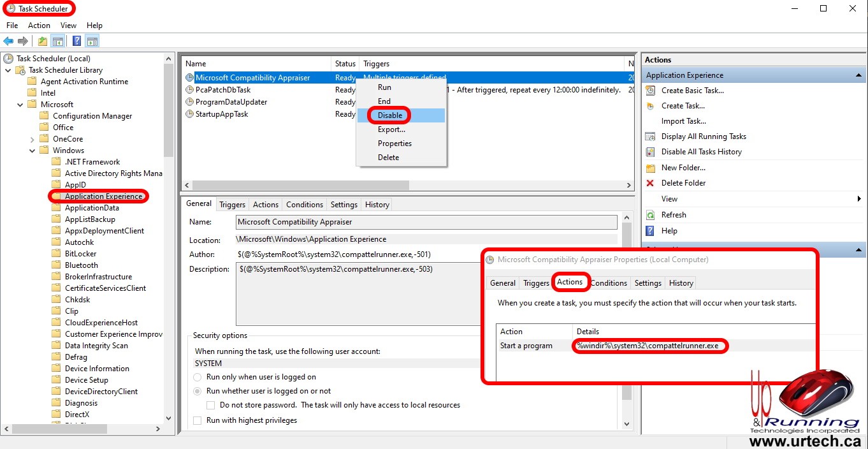Click the Display All Running Tasks icon
The height and width of the screenshot is (449, 868).
650,136
